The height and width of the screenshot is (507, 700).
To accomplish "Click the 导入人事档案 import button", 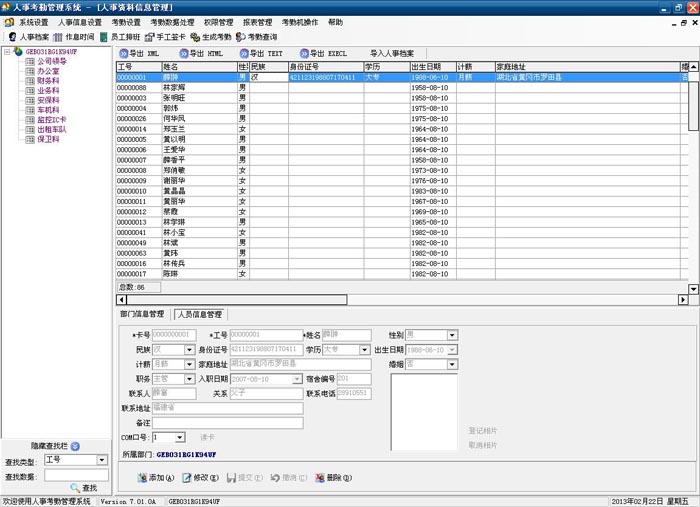I will click(392, 53).
